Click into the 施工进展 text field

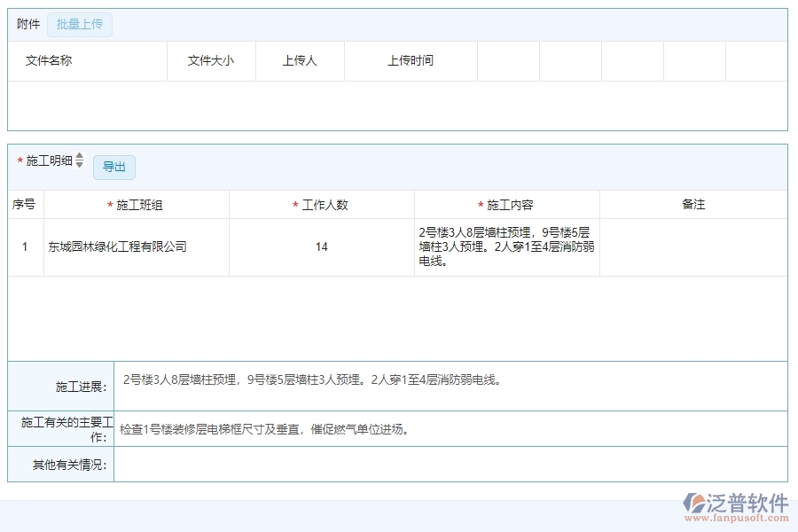(x=450, y=386)
